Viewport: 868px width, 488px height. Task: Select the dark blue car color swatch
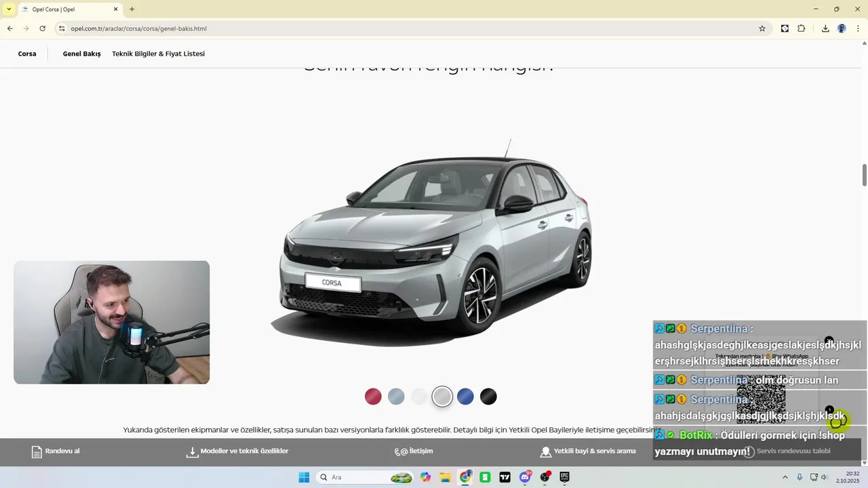pyautogui.click(x=465, y=396)
